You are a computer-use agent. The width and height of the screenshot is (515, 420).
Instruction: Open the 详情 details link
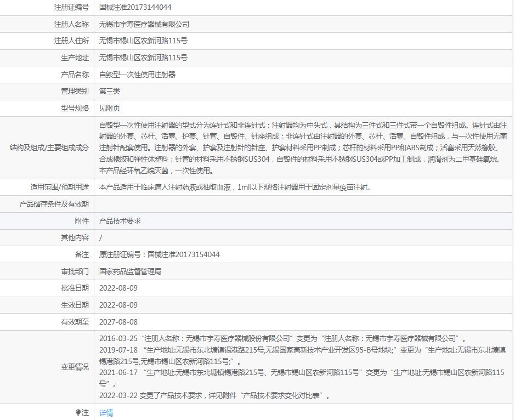point(106,413)
